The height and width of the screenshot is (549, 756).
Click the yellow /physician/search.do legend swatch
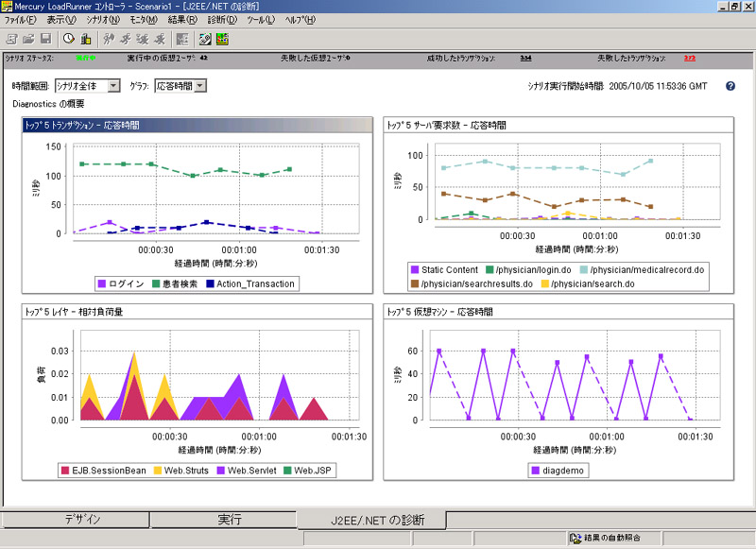[x=545, y=283]
